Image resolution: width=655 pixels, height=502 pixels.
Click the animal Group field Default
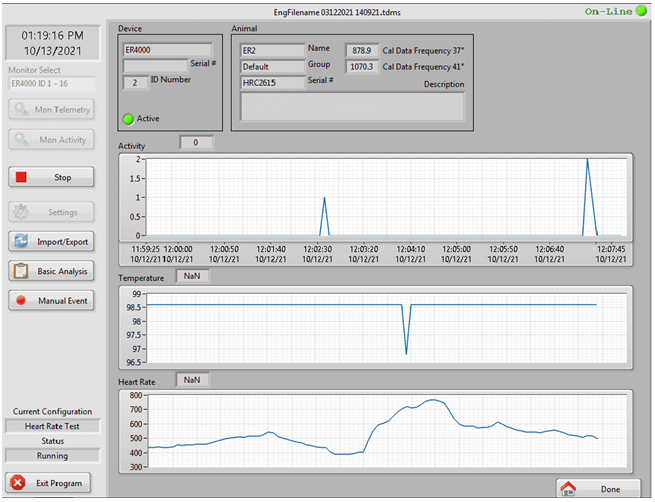(271, 66)
